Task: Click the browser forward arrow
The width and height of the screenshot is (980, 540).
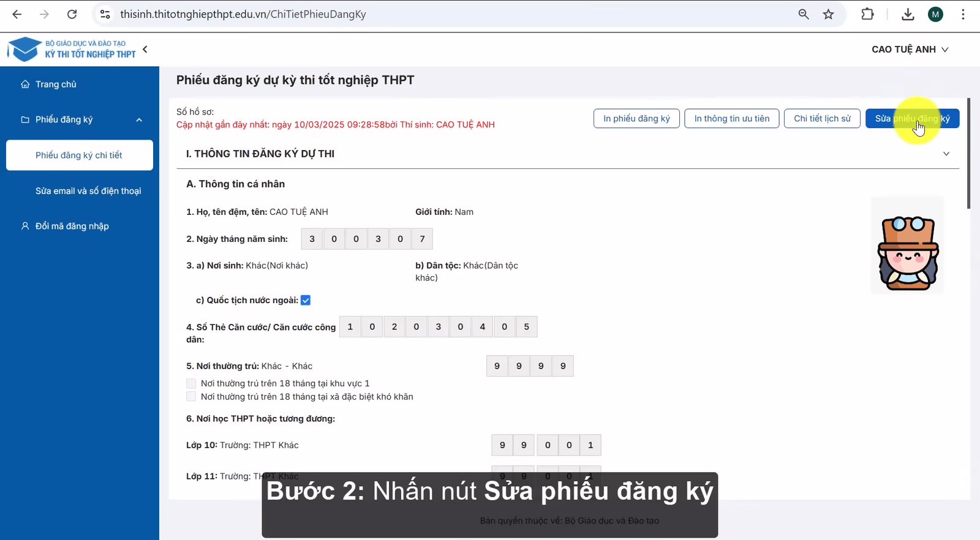Action: (44, 14)
